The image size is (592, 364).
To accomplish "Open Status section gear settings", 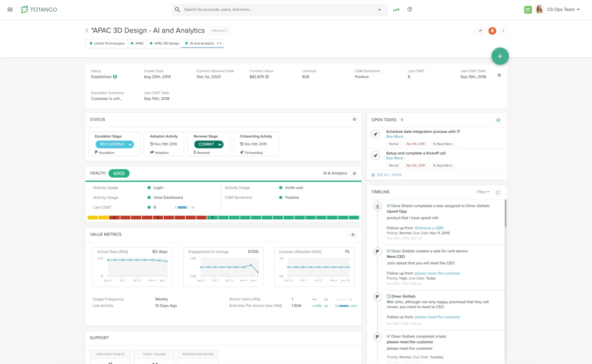I will [x=354, y=120].
